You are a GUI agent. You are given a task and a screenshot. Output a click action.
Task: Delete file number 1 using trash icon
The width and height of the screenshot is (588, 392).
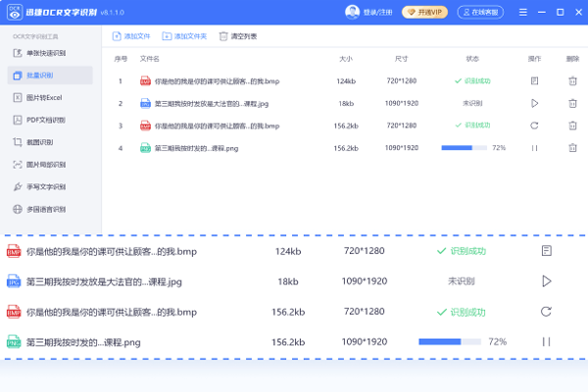[572, 80]
